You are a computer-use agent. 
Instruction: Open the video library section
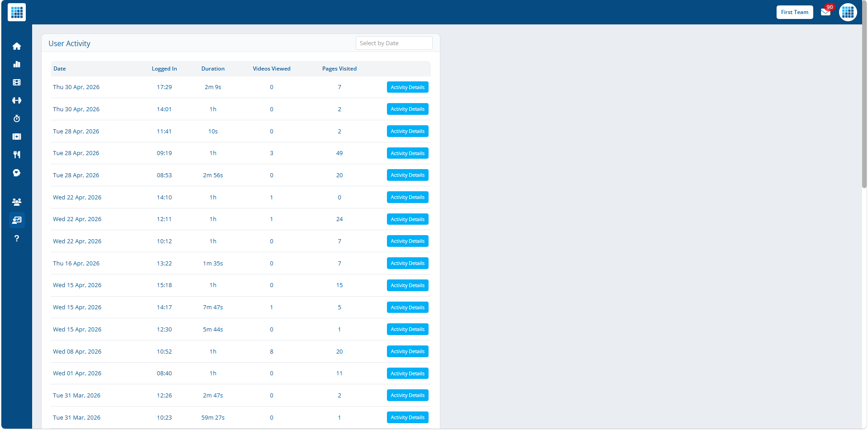point(17,82)
